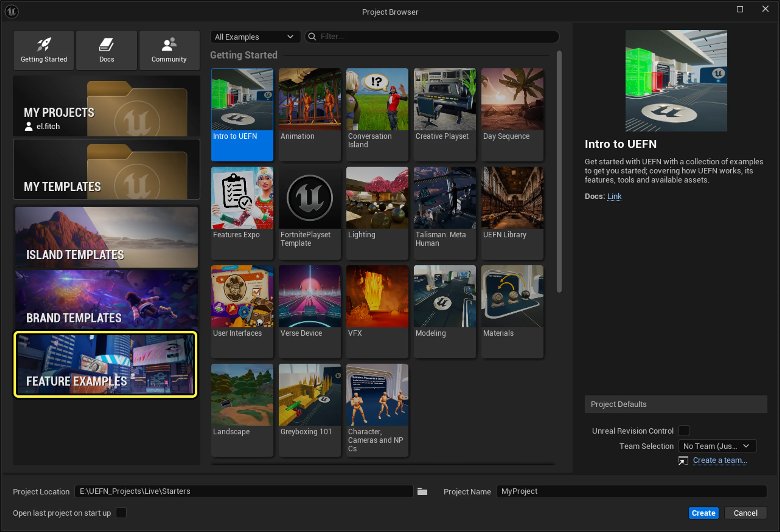
Task: Click the Project Location path field
Action: pyautogui.click(x=244, y=491)
